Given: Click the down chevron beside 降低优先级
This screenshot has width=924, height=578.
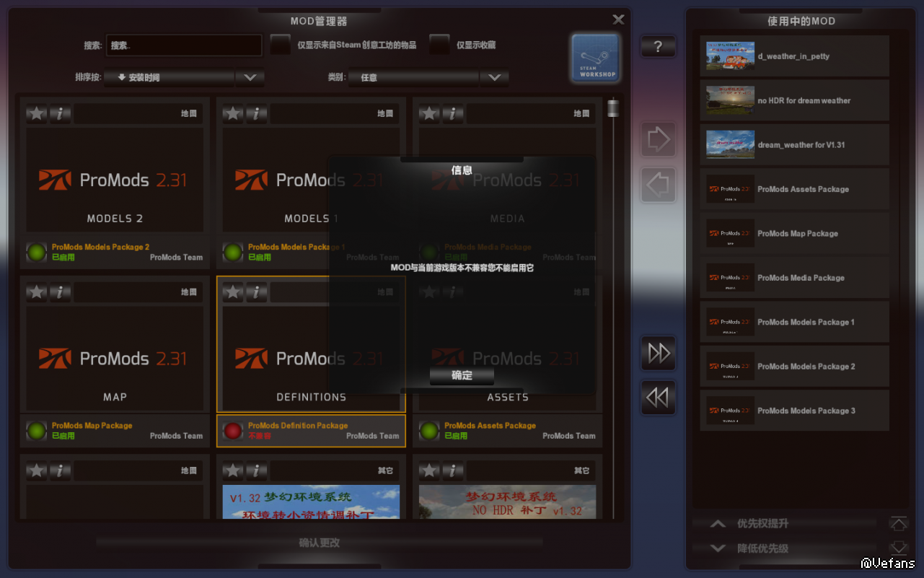Looking at the screenshot, I should pyautogui.click(x=718, y=548).
